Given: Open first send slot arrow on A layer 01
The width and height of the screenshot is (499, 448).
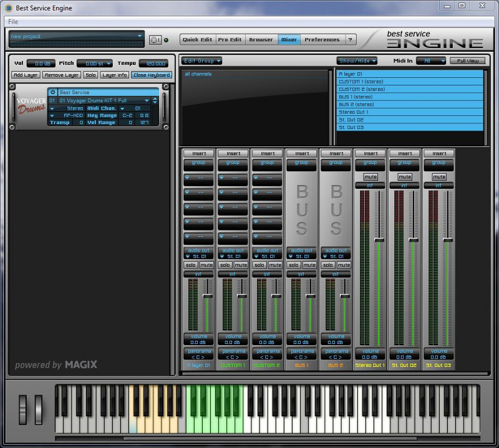Looking at the screenshot, I should (187, 177).
